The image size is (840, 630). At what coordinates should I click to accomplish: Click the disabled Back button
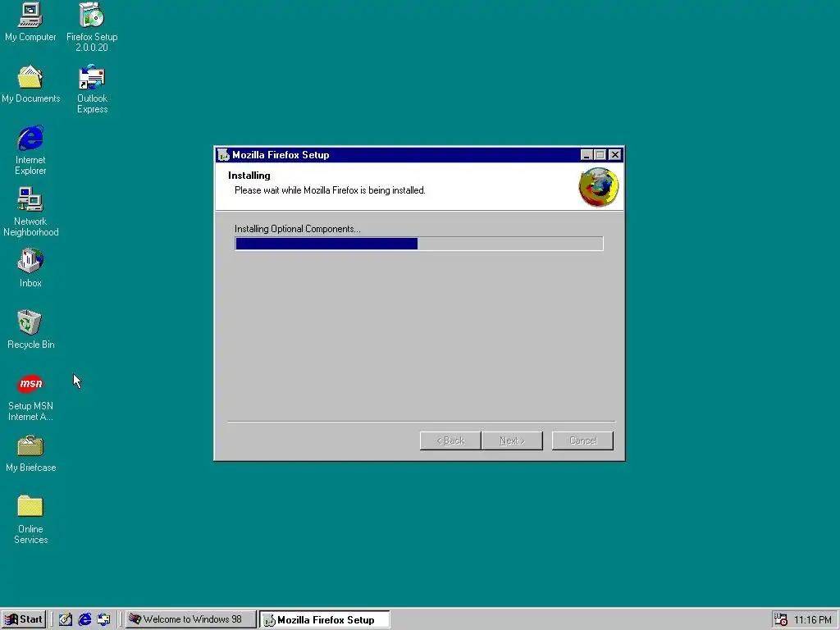click(x=450, y=441)
